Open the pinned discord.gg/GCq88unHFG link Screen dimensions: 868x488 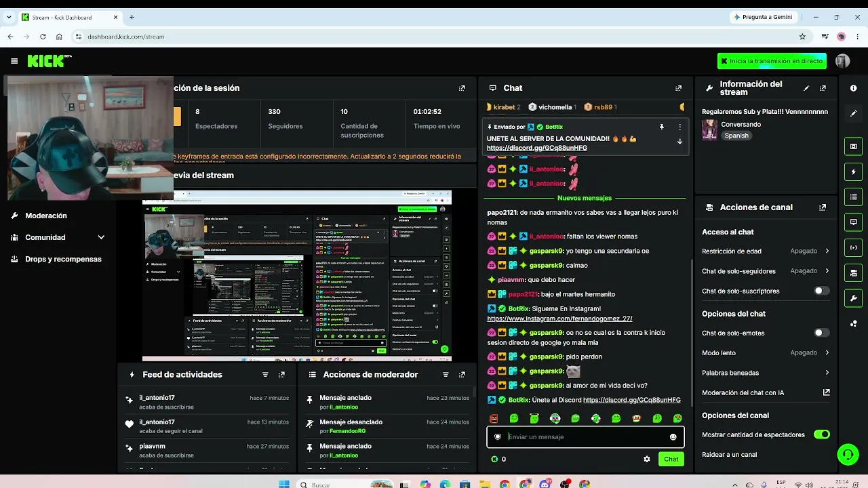[x=537, y=148]
